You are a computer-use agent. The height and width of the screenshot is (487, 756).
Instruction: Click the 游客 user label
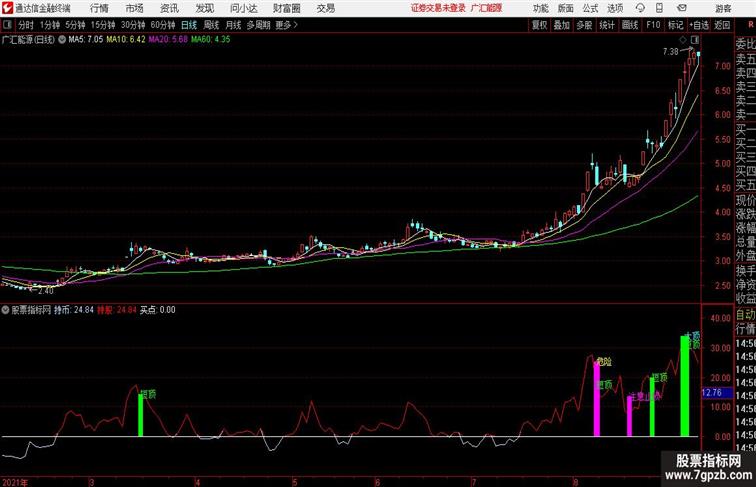tap(723, 8)
